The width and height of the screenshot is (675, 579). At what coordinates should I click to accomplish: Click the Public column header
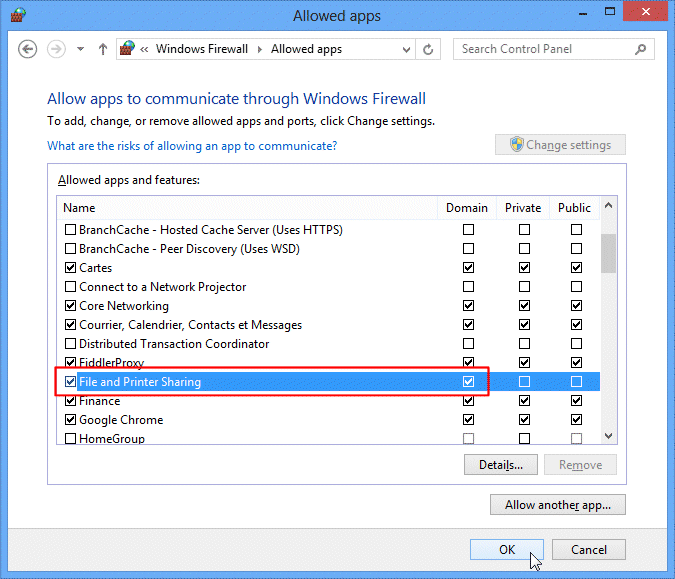coord(574,208)
